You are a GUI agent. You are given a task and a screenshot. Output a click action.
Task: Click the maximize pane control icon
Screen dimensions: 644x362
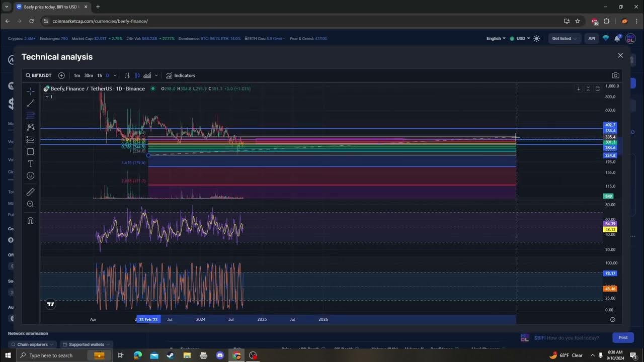click(x=597, y=88)
